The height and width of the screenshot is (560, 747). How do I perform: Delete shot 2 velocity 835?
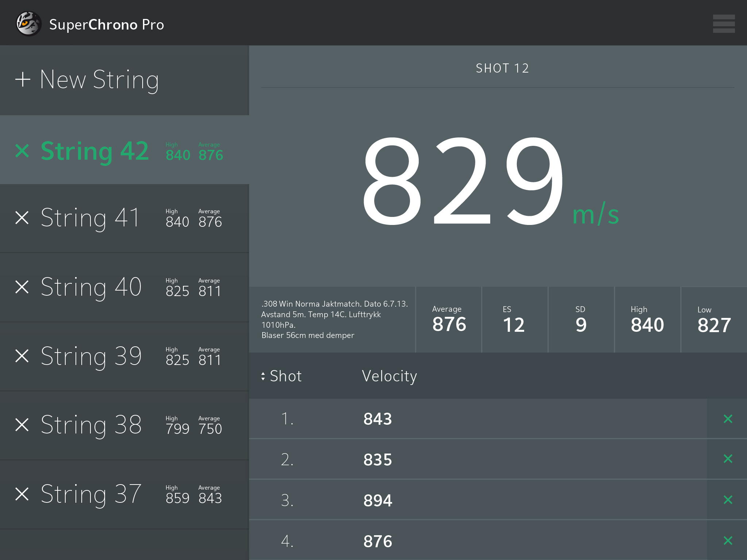[x=728, y=459]
